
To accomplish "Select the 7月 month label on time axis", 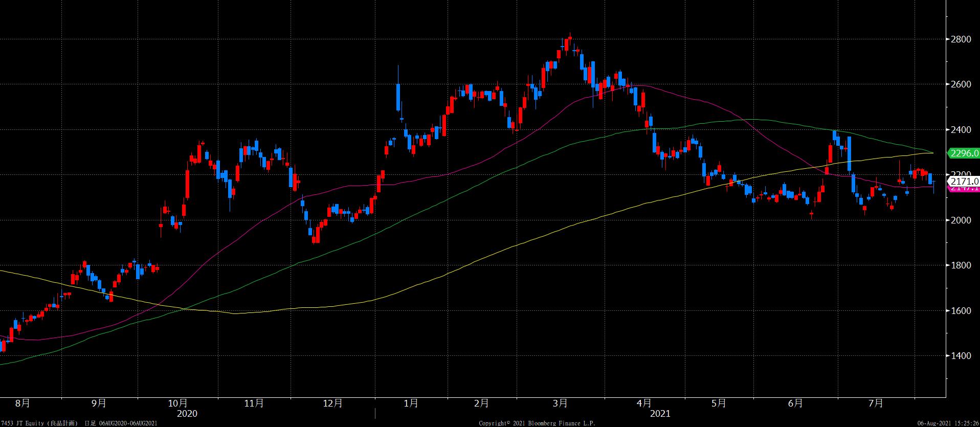I will click(x=876, y=403).
